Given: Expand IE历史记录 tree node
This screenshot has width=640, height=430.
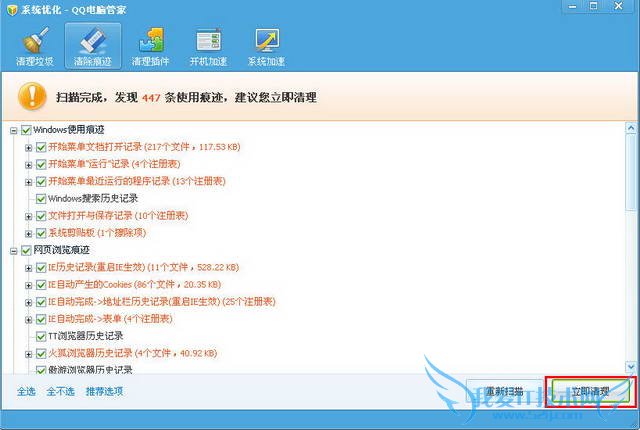Looking at the screenshot, I should (28, 268).
